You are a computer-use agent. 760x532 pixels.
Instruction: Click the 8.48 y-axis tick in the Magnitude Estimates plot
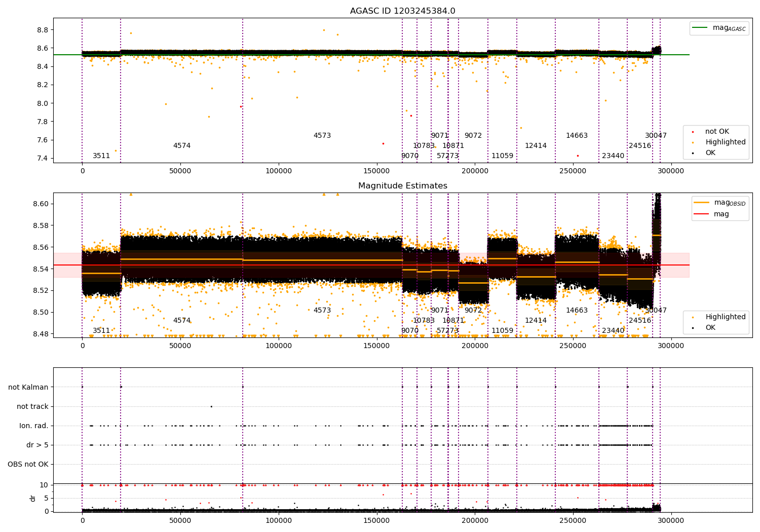coord(41,334)
